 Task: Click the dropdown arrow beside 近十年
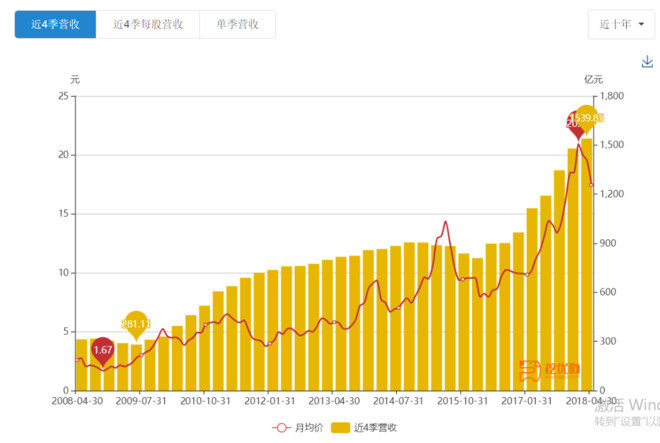641,24
